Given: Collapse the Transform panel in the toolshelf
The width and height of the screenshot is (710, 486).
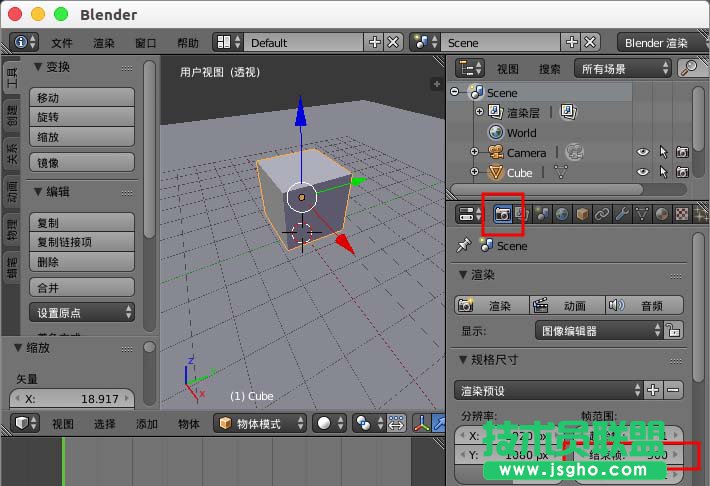Looking at the screenshot, I should [38, 67].
